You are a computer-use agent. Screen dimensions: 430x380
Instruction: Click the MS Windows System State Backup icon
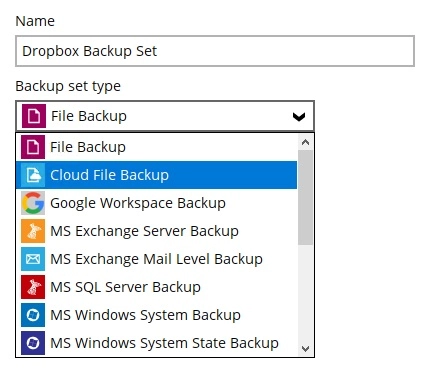(33, 343)
